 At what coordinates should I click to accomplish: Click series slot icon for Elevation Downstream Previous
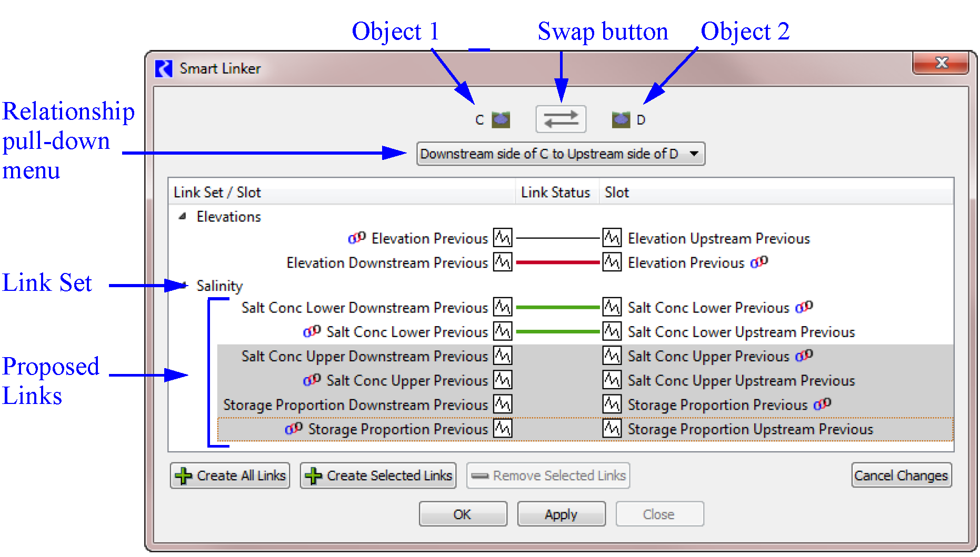click(502, 262)
